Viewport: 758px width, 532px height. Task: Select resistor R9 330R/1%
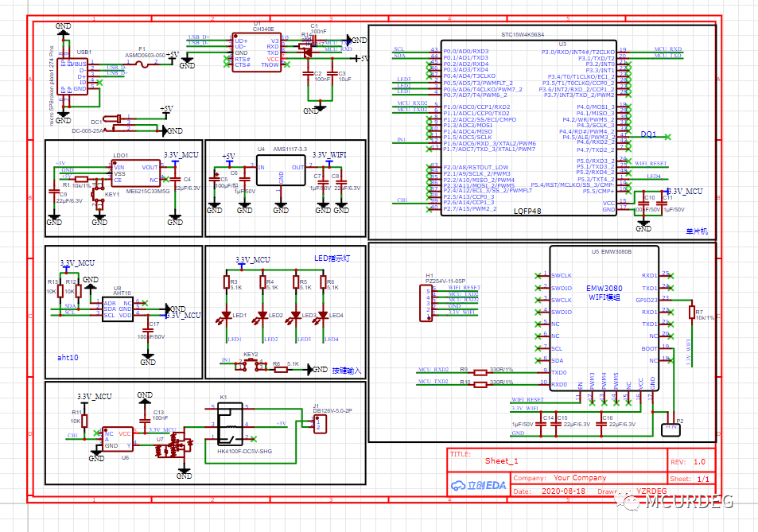click(480, 372)
